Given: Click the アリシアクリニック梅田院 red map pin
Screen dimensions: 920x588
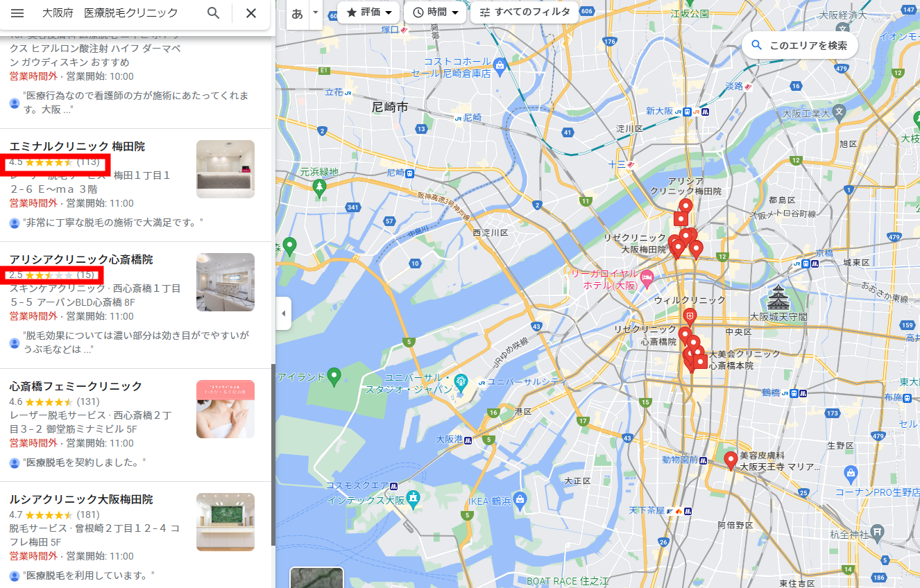Looking at the screenshot, I should 685,207.
